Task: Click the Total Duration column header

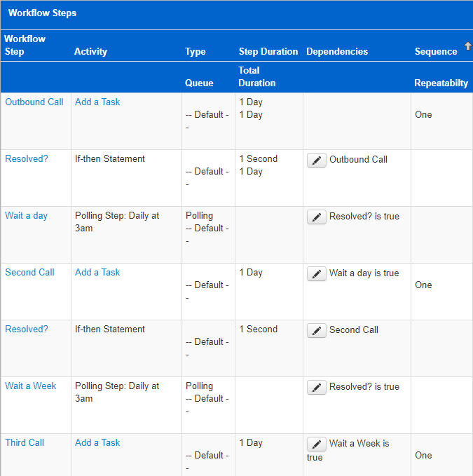Action: pos(257,76)
